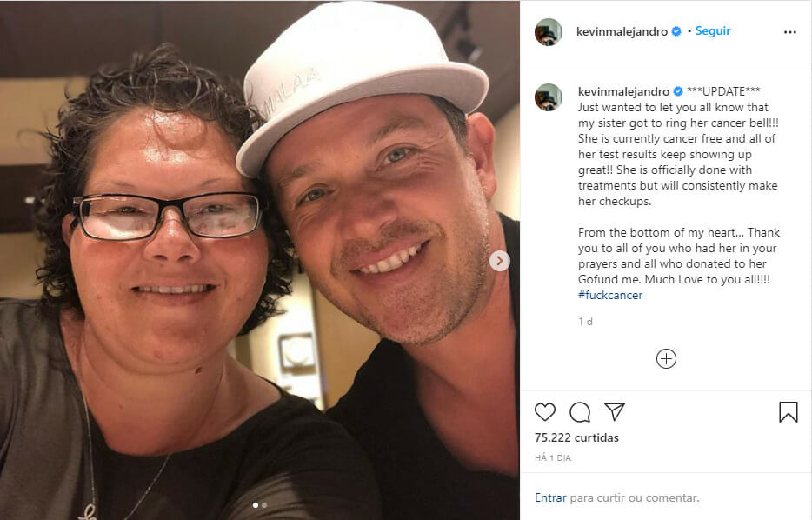View the 75.222 curtidas likes list
This screenshot has height=520, width=812.
pos(576,437)
